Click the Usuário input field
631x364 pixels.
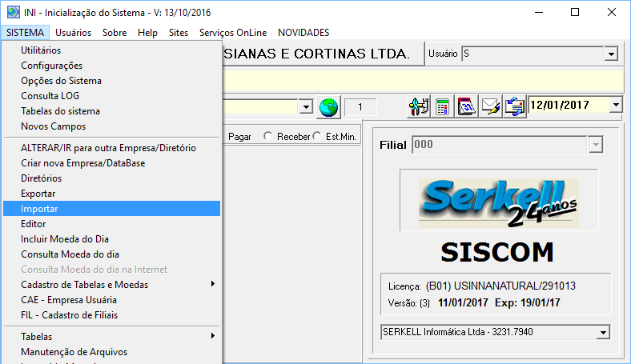click(533, 54)
